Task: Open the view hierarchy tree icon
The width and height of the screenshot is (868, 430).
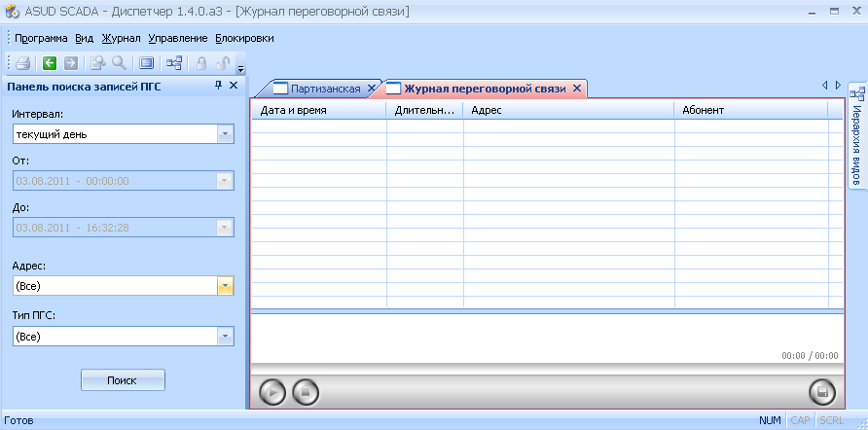Action: point(174,63)
